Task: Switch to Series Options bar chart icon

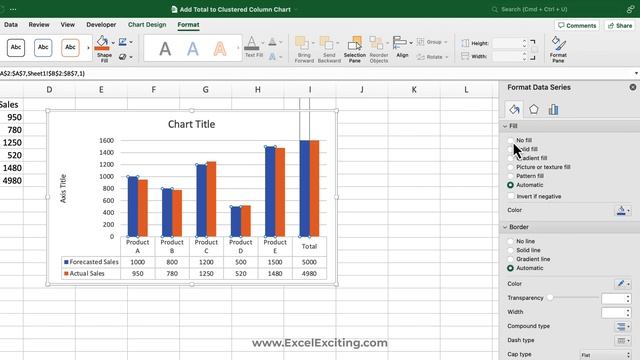Action: tap(553, 109)
